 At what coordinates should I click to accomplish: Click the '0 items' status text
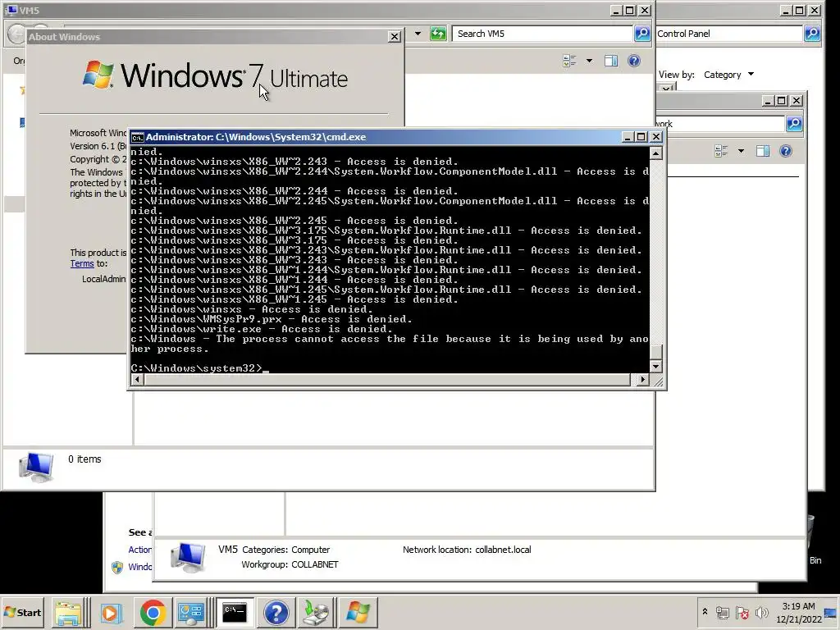tap(84, 459)
